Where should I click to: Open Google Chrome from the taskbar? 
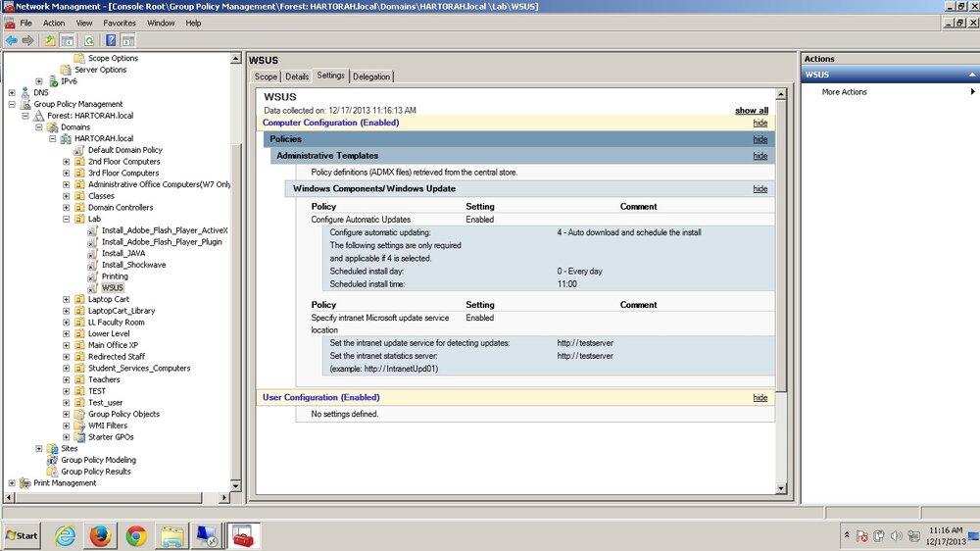tap(135, 536)
